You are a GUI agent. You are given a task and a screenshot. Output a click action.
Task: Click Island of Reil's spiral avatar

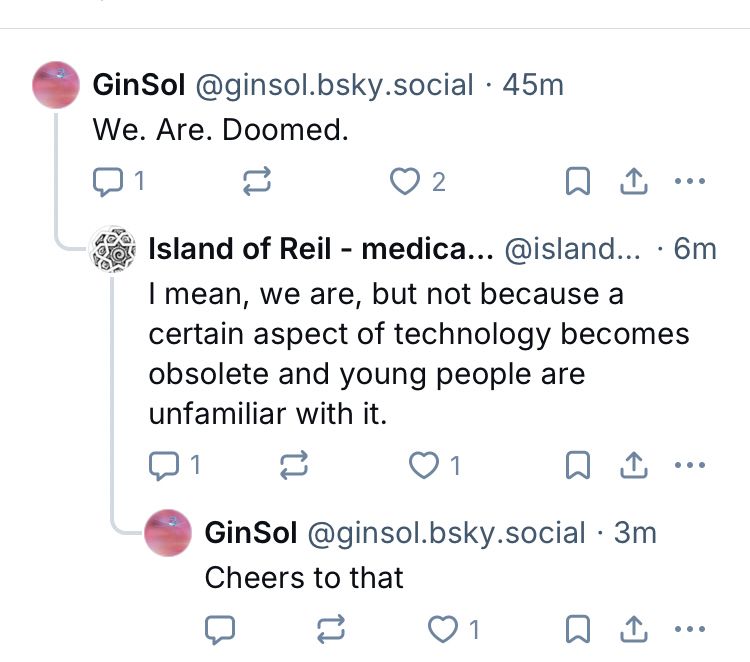[x=113, y=249]
